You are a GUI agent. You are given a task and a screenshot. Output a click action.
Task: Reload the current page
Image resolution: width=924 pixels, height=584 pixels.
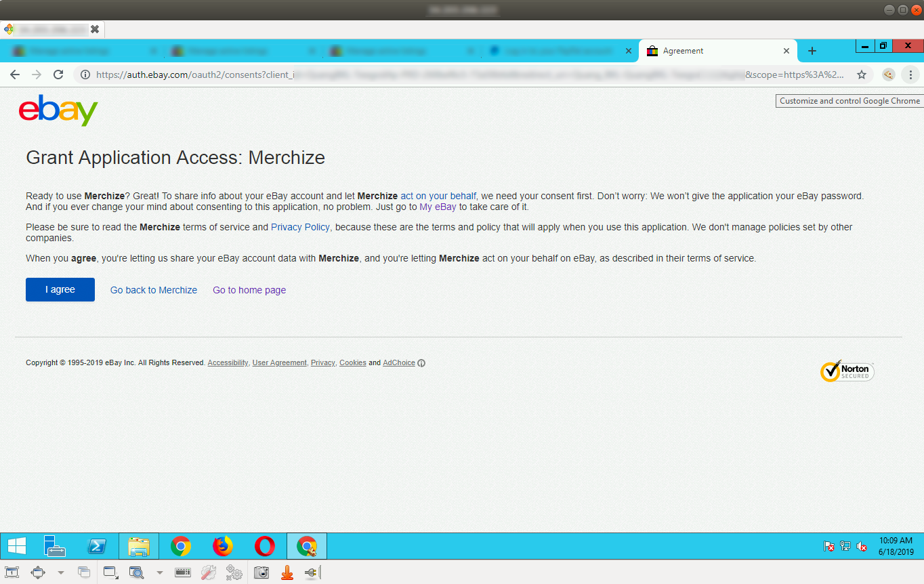pyautogui.click(x=58, y=75)
